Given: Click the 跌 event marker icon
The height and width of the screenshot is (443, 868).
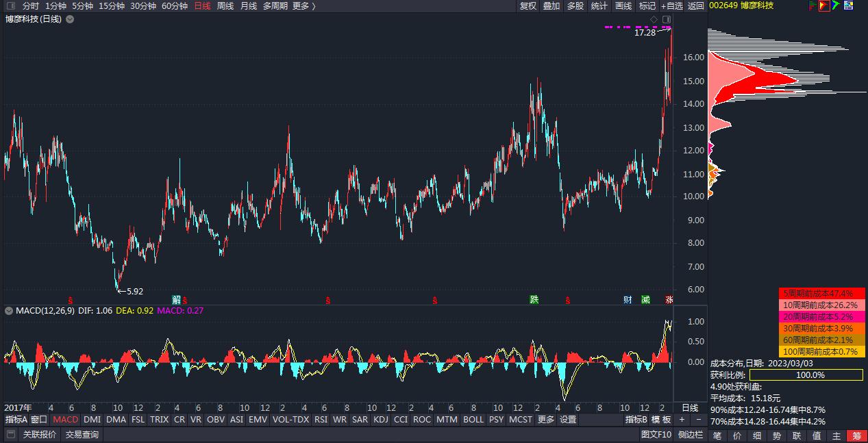Looking at the screenshot, I should click(534, 299).
